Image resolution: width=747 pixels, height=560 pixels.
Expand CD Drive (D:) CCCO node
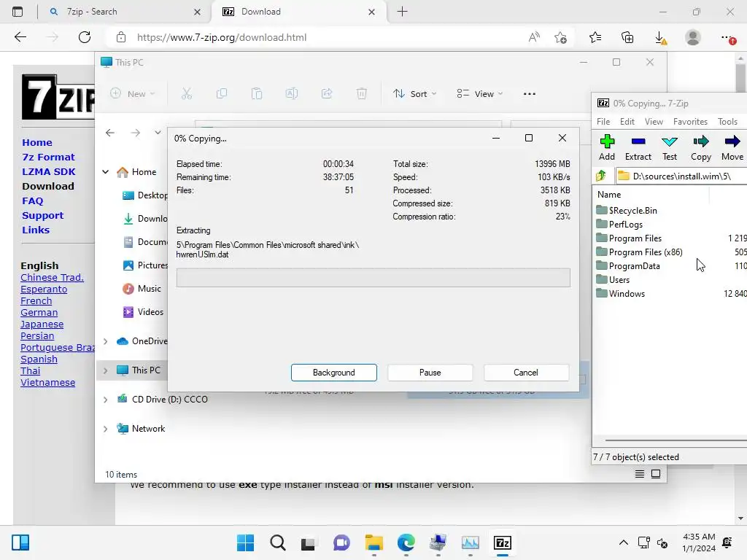click(x=106, y=400)
